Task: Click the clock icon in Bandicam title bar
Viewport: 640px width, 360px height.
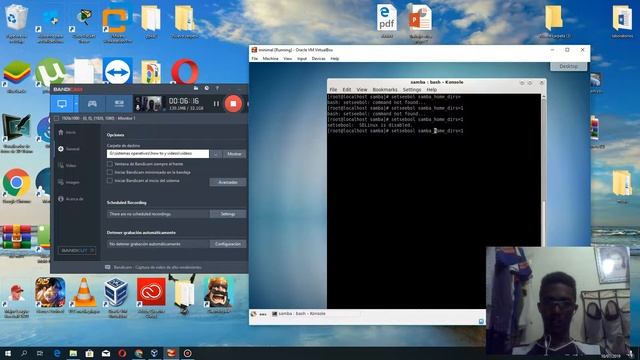Action: point(207,88)
